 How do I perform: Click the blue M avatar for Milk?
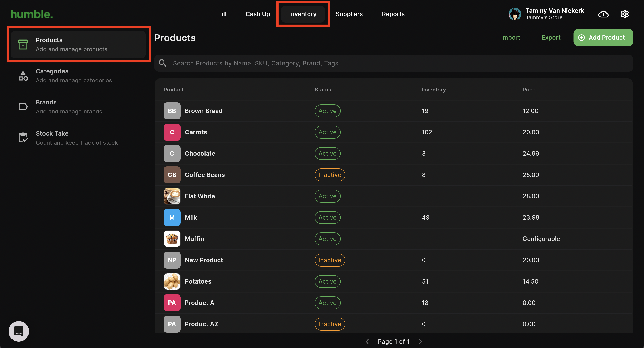coord(172,217)
